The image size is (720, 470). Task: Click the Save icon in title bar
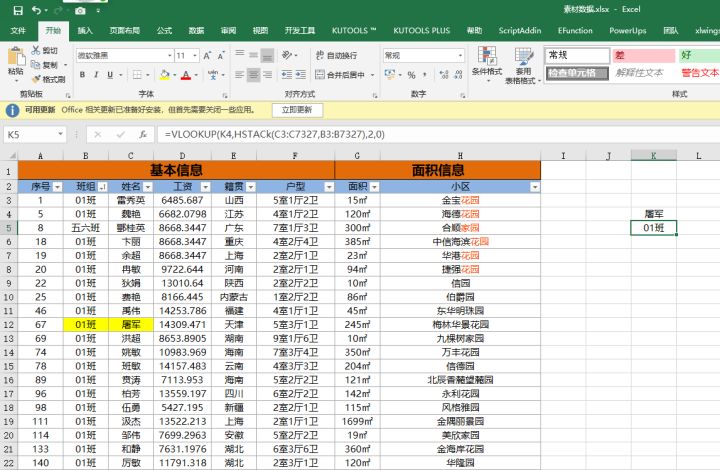(x=18, y=10)
